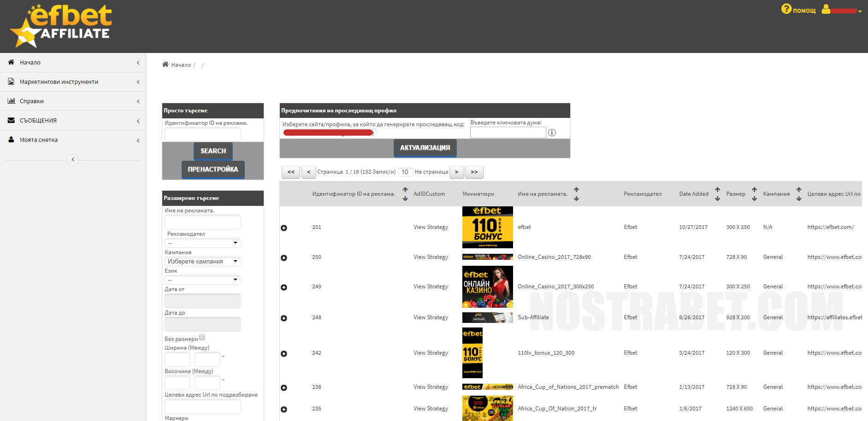Screen dimensions: 868x421
Task: Open the user account menu icon
Action: click(x=826, y=9)
